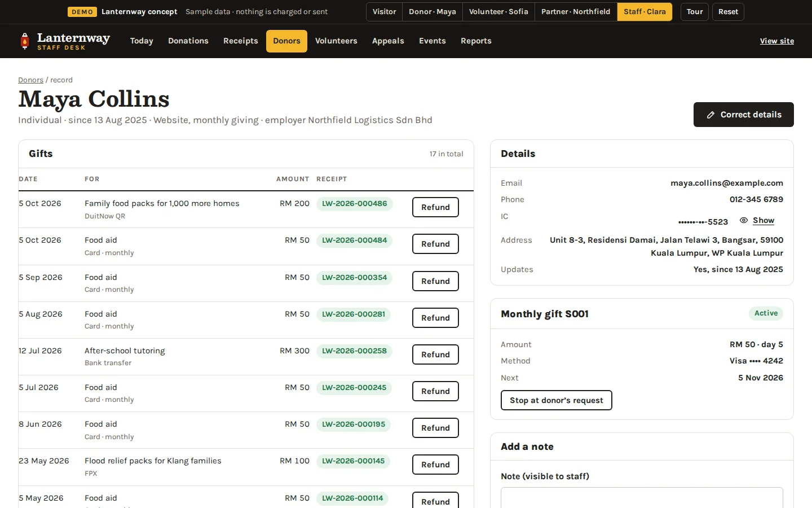812x508 pixels.
Task: Start the Tour
Action: click(x=695, y=12)
